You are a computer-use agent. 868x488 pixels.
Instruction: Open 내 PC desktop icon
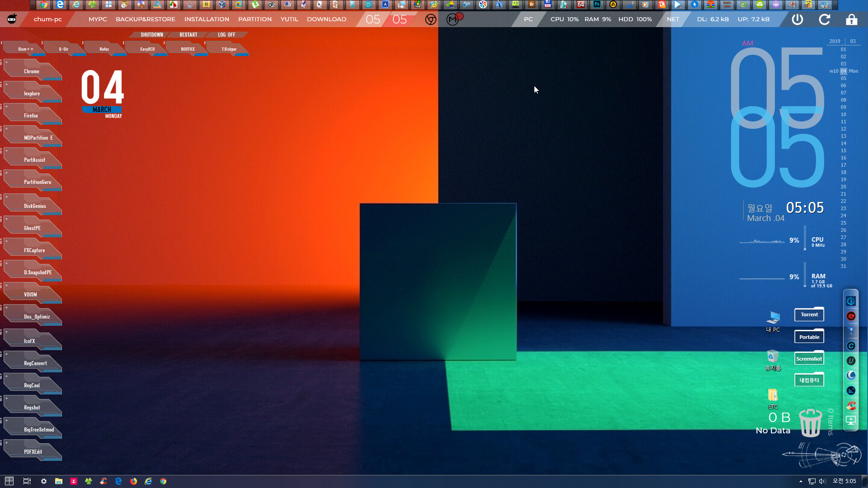tap(773, 321)
